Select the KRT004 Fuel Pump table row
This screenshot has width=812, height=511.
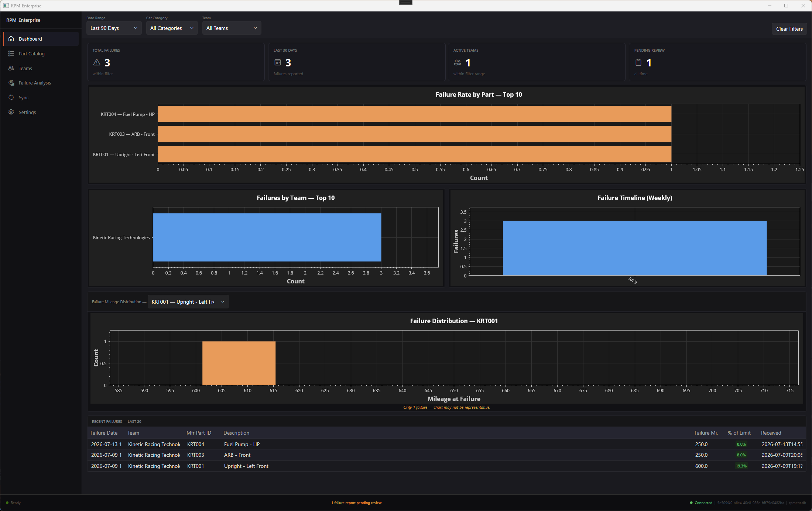pos(446,444)
